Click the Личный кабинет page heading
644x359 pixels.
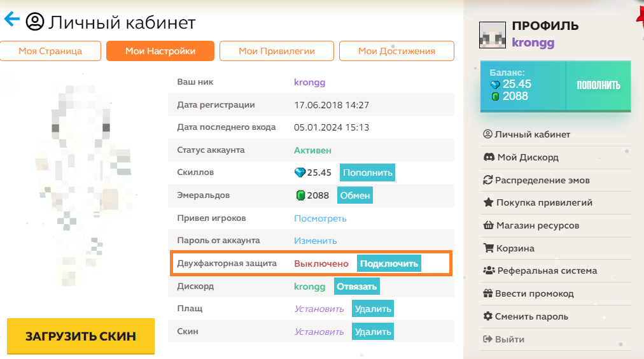click(x=122, y=22)
